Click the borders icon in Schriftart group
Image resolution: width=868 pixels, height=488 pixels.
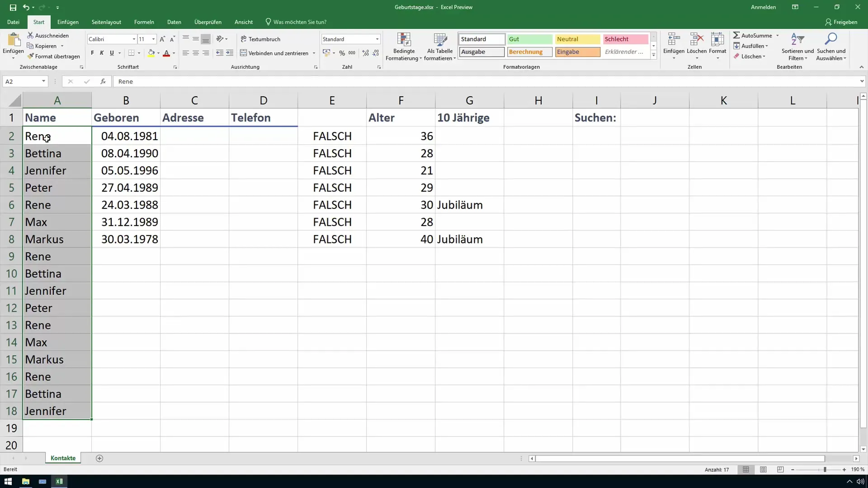click(131, 53)
